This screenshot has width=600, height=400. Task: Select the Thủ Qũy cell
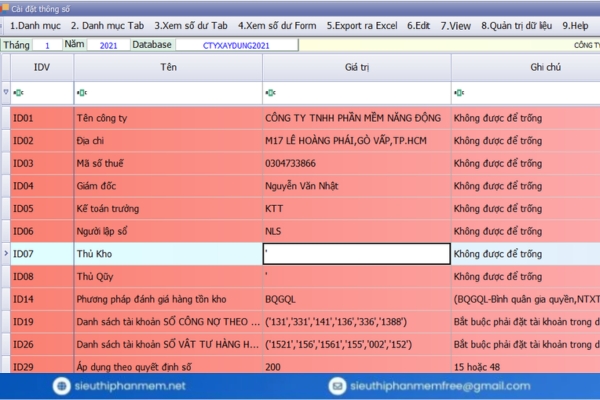(x=168, y=276)
